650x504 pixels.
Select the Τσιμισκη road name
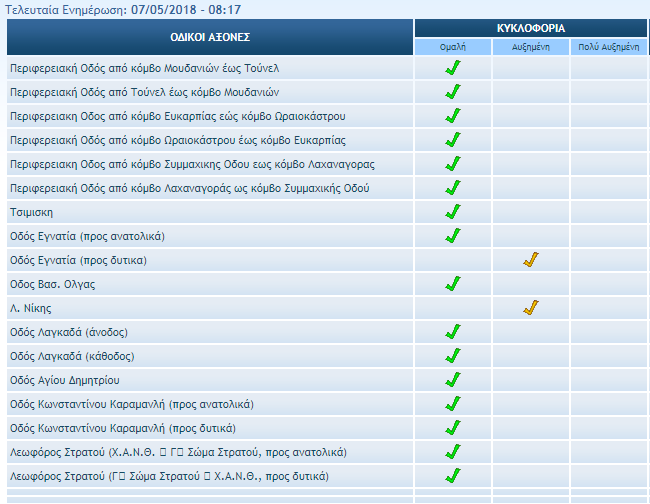[x=31, y=212]
